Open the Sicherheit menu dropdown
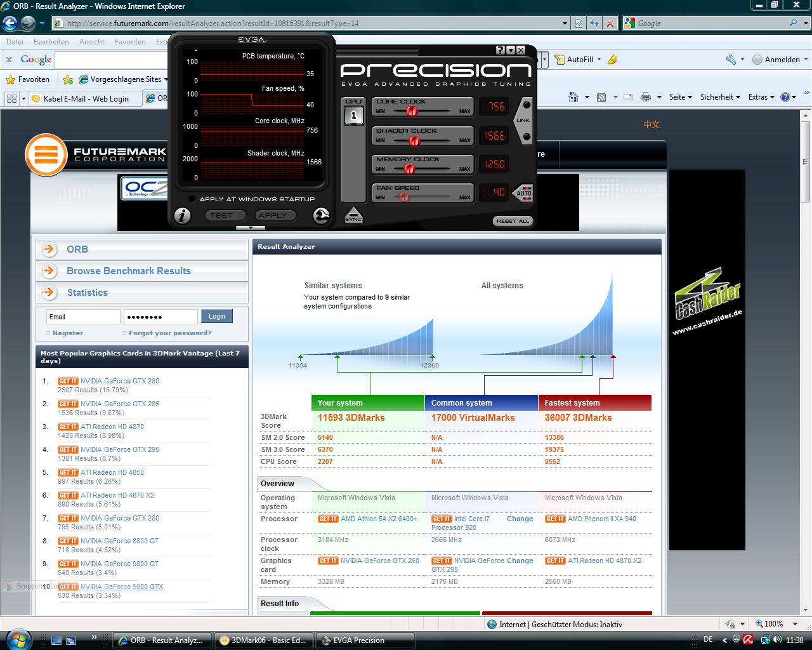The width and height of the screenshot is (812, 650). [x=720, y=97]
